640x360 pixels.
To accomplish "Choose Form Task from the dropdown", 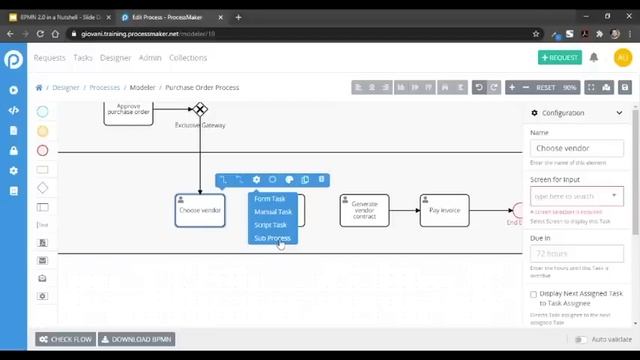I will 269,199.
